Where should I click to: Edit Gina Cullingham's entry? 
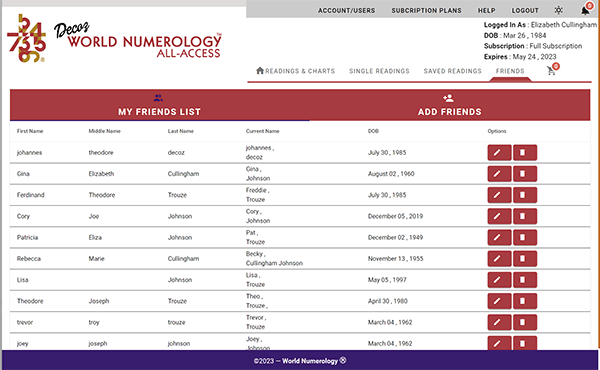(499, 174)
